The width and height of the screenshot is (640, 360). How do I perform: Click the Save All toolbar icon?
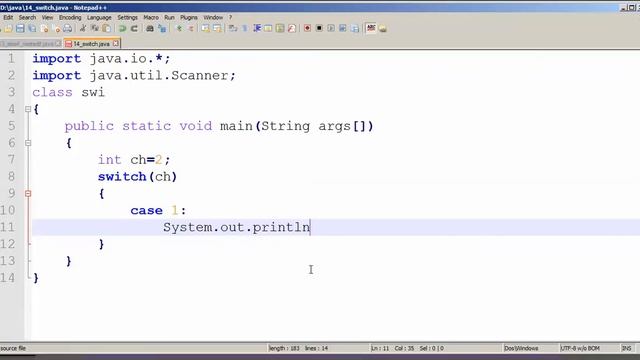click(32, 28)
